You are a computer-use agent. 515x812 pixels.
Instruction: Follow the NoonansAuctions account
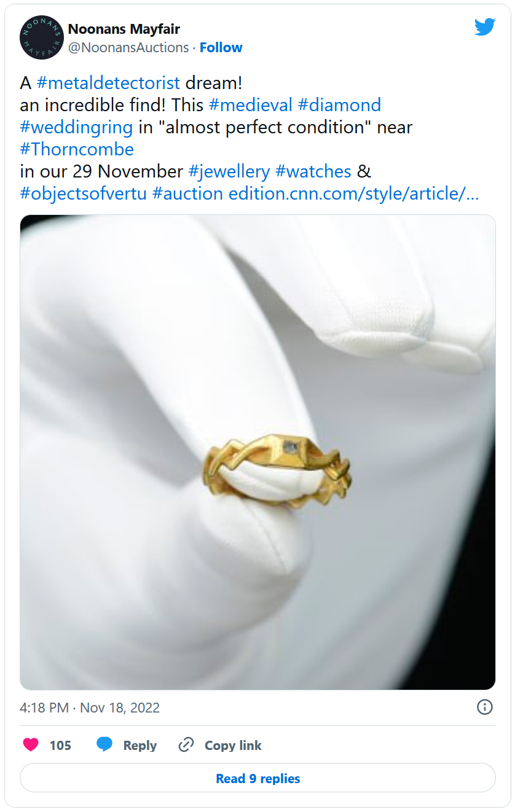click(221, 48)
